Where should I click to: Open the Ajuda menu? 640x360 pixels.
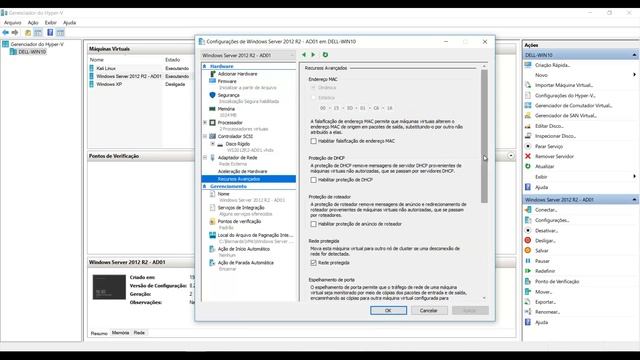69,23
